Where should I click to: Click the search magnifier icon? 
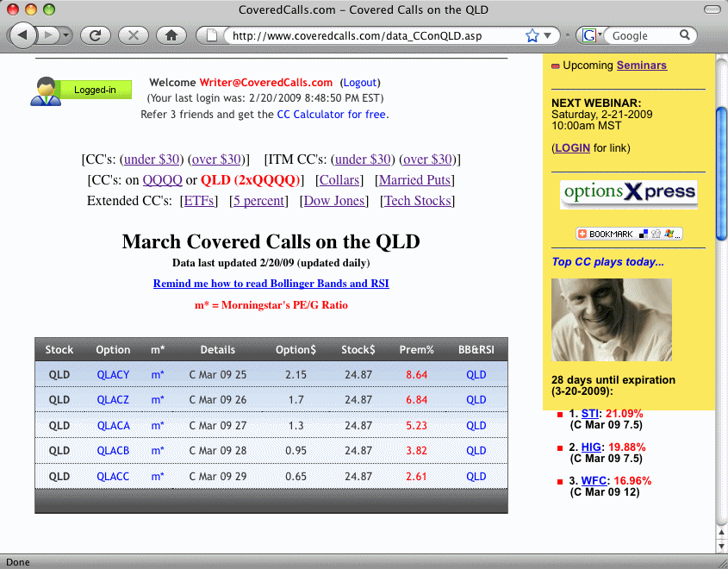click(684, 34)
